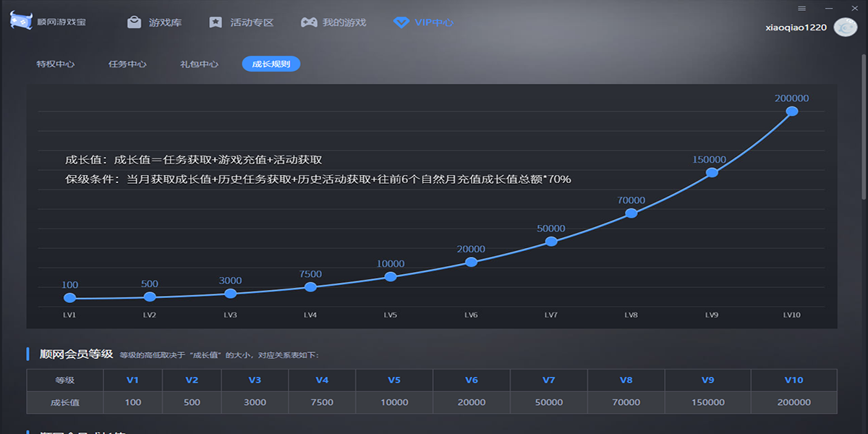Select the V5 header cell in the table
This screenshot has height=434, width=868.
click(x=394, y=380)
